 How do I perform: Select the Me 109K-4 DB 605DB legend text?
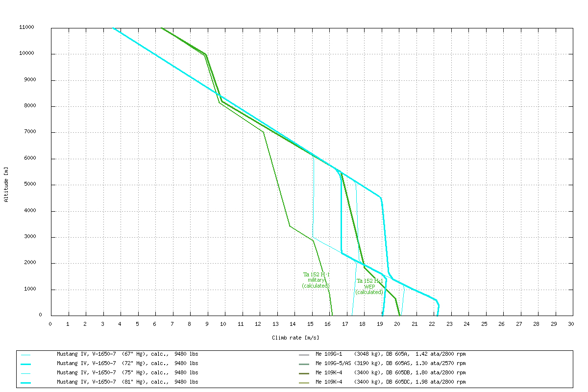391,372
